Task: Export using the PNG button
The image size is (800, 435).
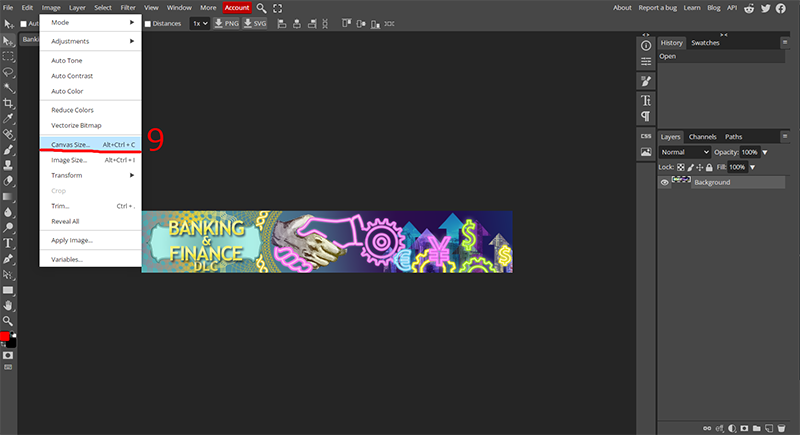Action: coord(226,23)
